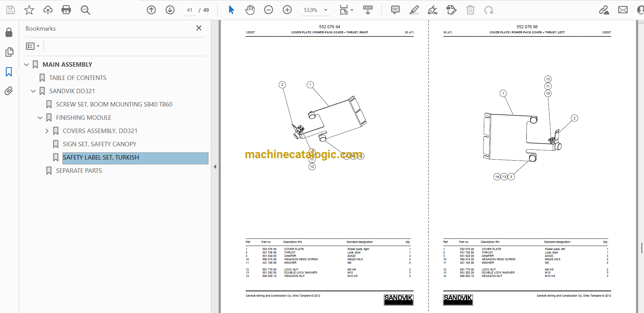
Task: Zoom in with the plus button
Action: [287, 10]
